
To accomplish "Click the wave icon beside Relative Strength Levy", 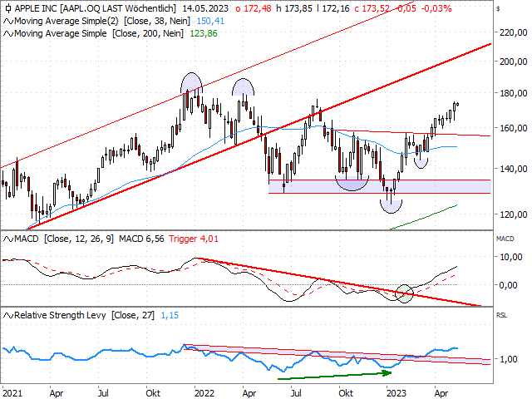I will click(x=8, y=316).
